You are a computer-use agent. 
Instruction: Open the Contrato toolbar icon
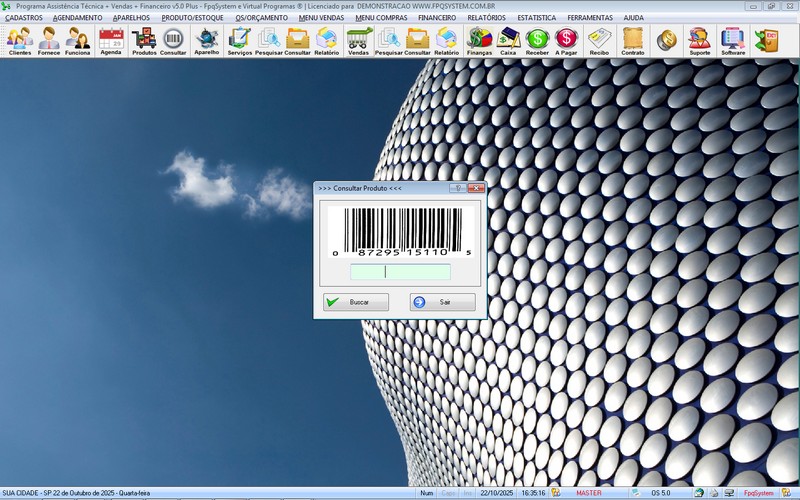coord(633,41)
